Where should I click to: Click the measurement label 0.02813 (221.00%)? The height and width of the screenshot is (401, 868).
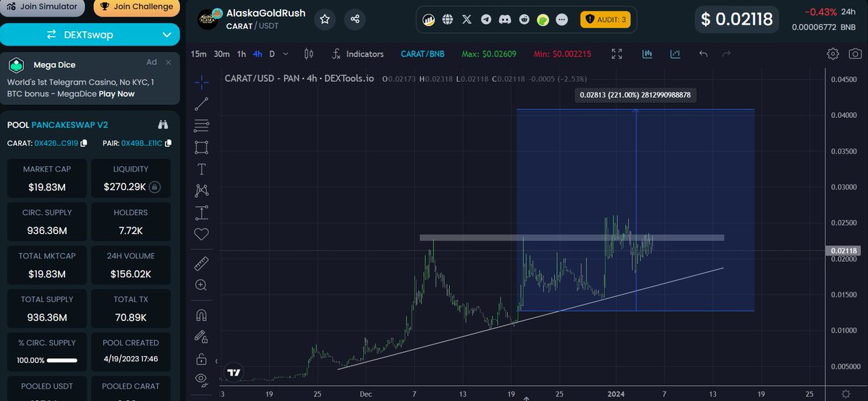[x=636, y=95]
